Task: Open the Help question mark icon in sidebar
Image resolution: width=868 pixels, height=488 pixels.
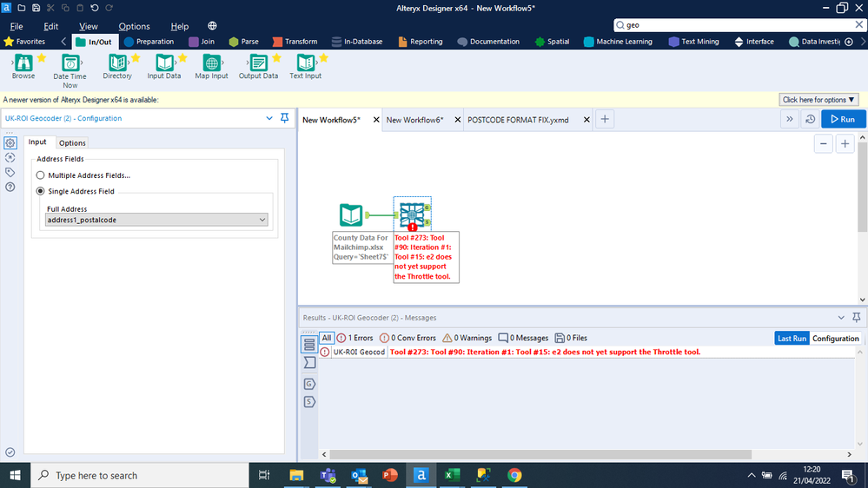Action: click(10, 187)
